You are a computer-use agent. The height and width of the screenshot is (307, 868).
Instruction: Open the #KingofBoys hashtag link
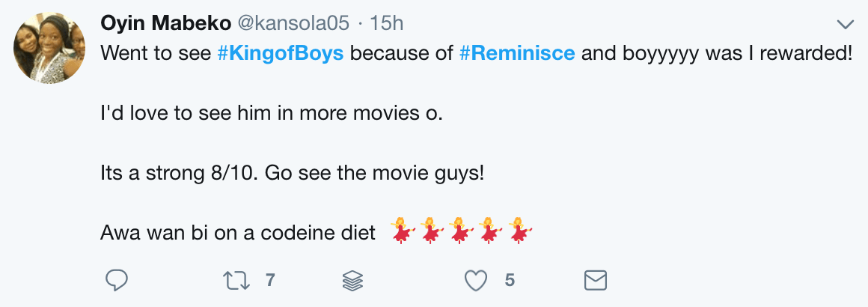click(x=280, y=54)
